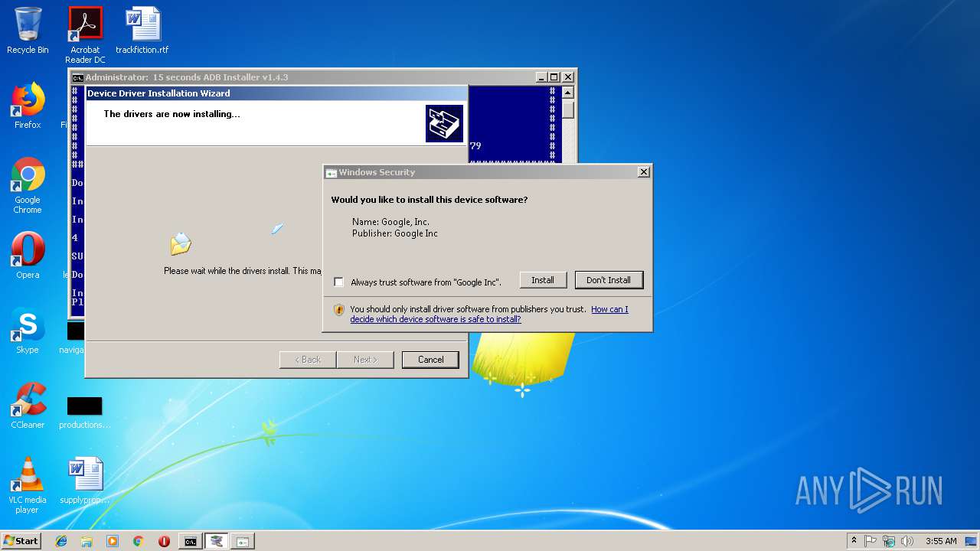980x551 pixels.
Task: Open Acrobat Reader DC shortcut
Action: click(x=85, y=34)
